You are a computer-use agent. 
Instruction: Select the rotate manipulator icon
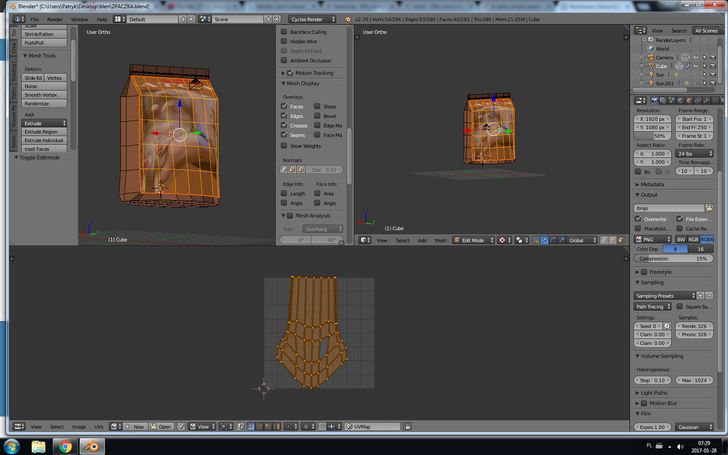tap(553, 240)
